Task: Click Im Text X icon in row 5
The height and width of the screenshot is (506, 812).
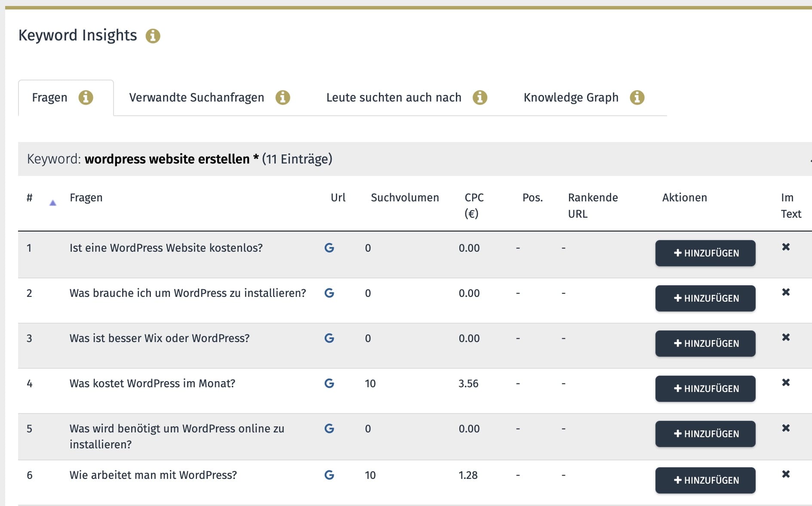Action: tap(786, 428)
